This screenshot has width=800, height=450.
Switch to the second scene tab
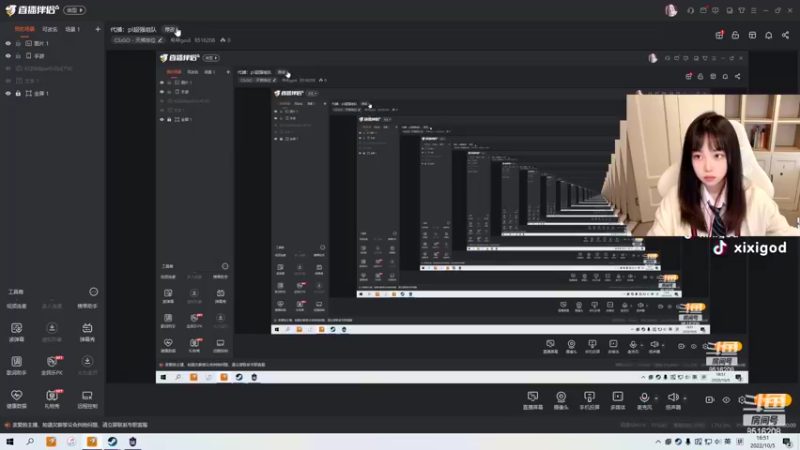click(50, 29)
